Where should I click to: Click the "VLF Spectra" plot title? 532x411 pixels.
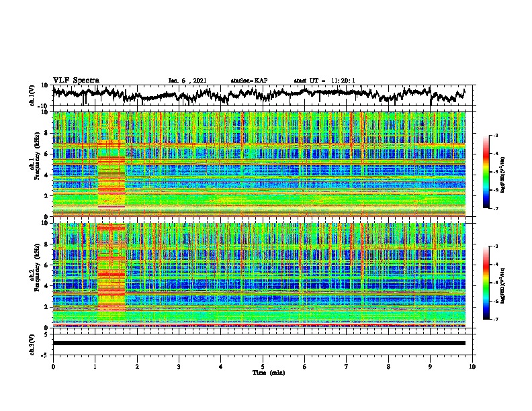76,81
